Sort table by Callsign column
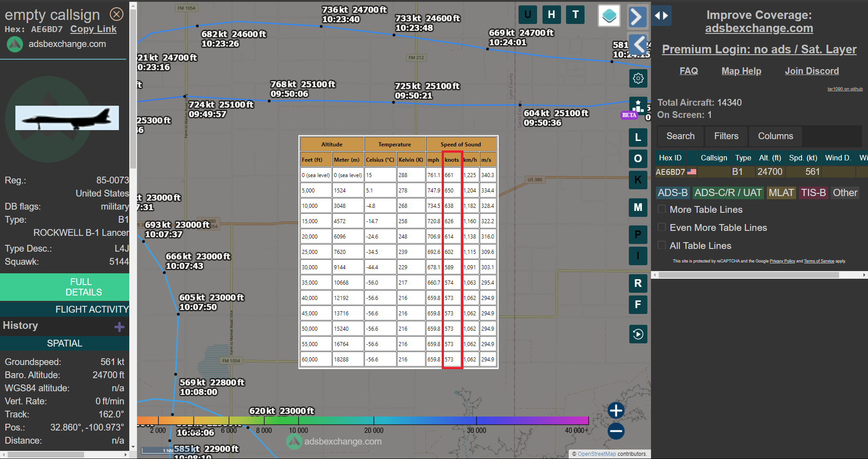 click(x=714, y=158)
